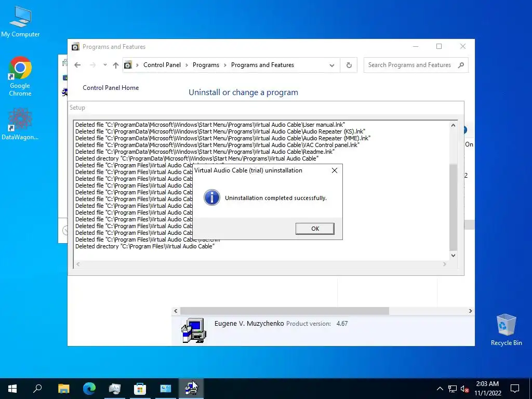Screen dimensions: 532x399
Task: Open taskbar Search
Action: (37, 389)
